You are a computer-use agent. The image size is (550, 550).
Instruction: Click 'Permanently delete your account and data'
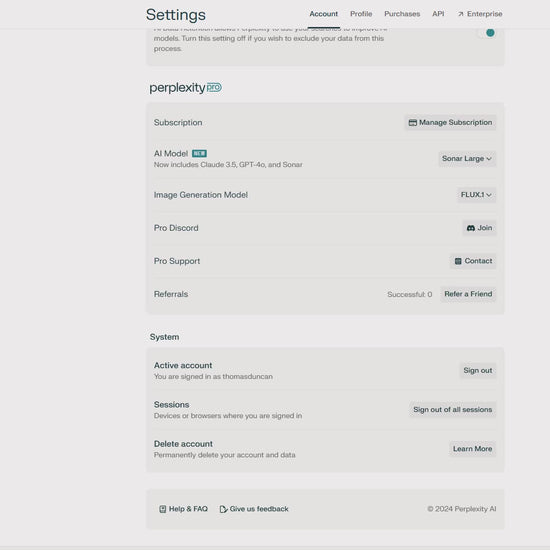pyautogui.click(x=224, y=455)
